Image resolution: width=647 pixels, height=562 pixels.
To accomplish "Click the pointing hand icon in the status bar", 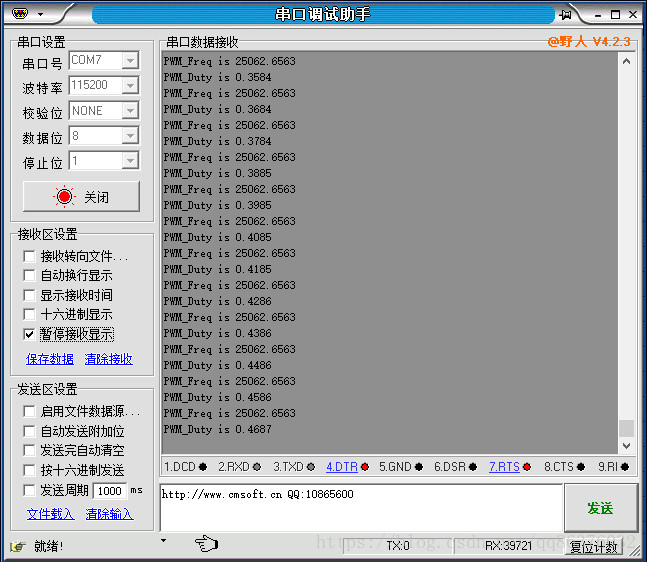I will click(206, 543).
